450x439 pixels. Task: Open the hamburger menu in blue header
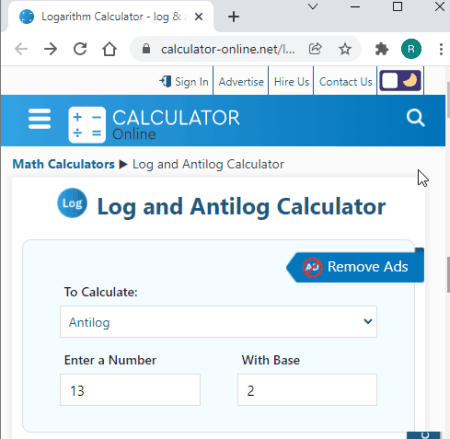40,119
